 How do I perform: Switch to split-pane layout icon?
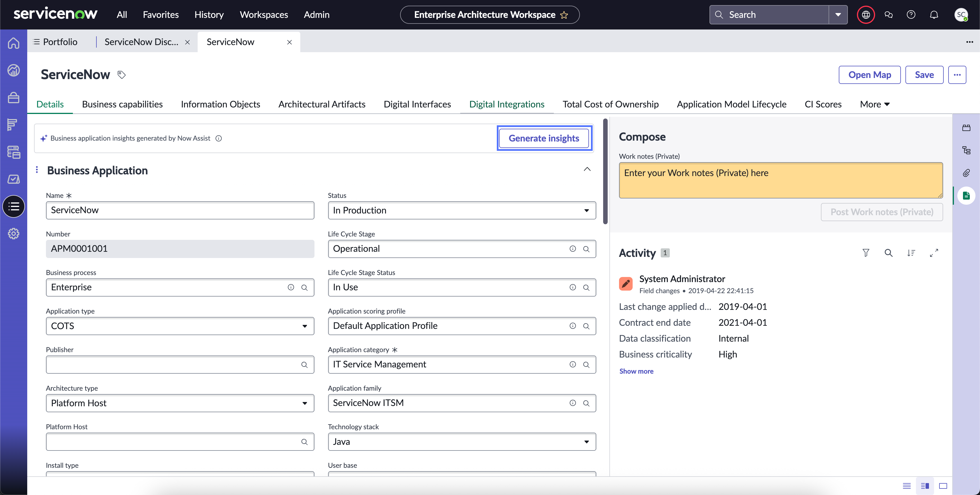coord(925,486)
